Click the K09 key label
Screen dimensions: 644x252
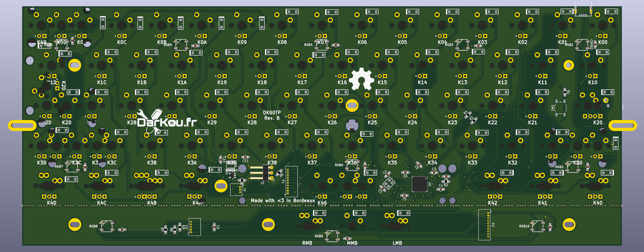[x=242, y=42]
